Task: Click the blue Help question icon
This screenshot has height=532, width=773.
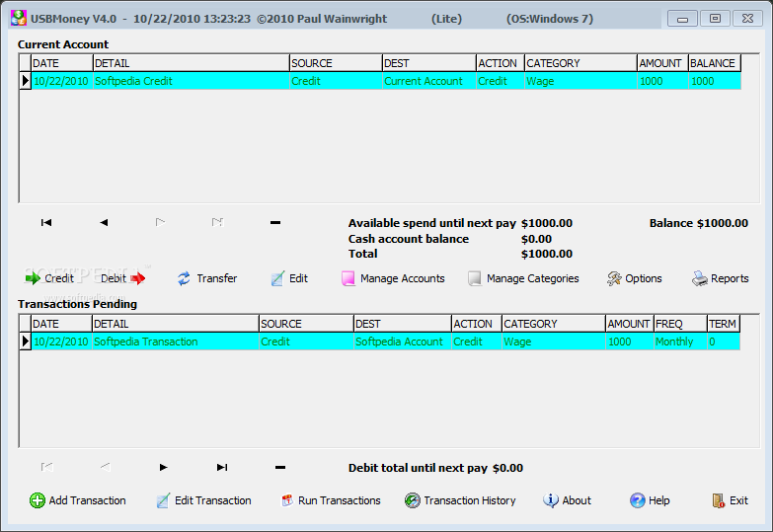Action: pos(637,500)
